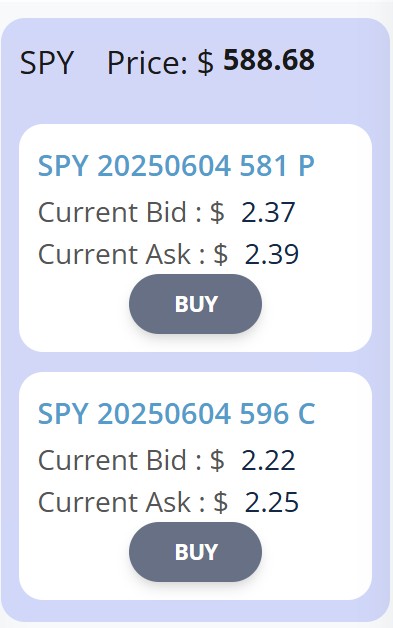The image size is (393, 628).
Task: Click the dollar sign before the 2.22 bid
Action: tap(217, 460)
